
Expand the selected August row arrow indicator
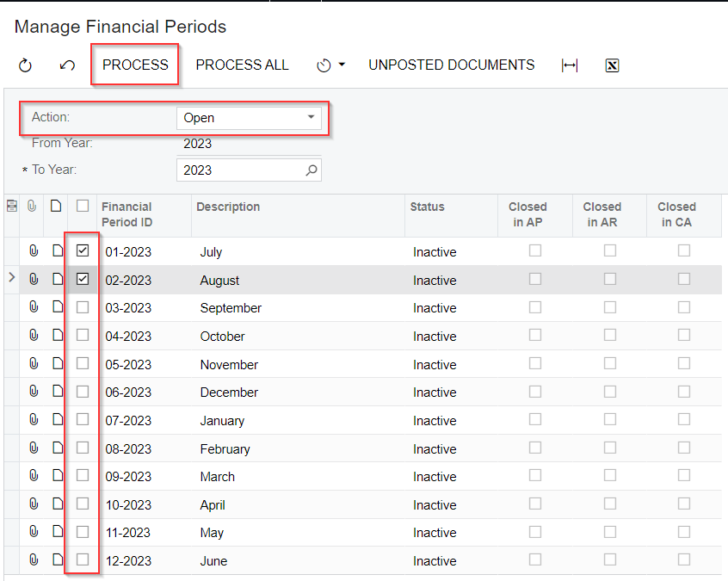click(x=11, y=278)
